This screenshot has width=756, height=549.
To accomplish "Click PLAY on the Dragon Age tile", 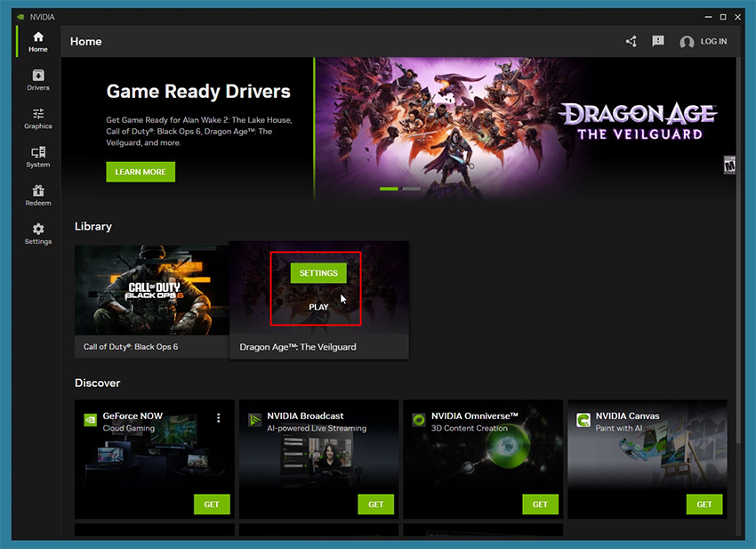I will point(318,307).
